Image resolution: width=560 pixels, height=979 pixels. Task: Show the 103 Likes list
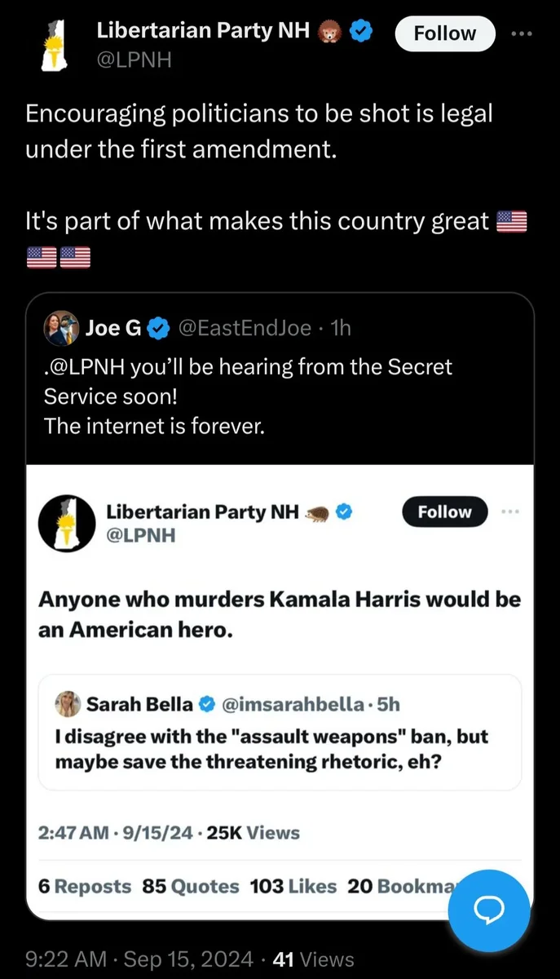click(293, 886)
